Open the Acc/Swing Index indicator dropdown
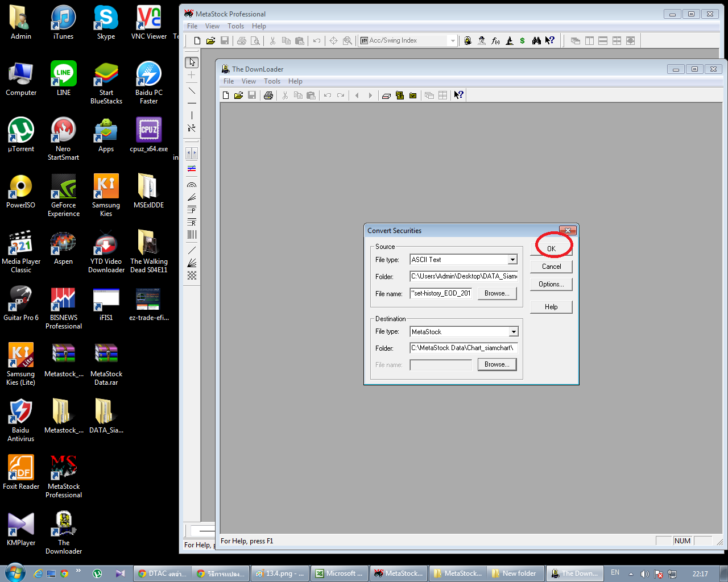 [453, 41]
